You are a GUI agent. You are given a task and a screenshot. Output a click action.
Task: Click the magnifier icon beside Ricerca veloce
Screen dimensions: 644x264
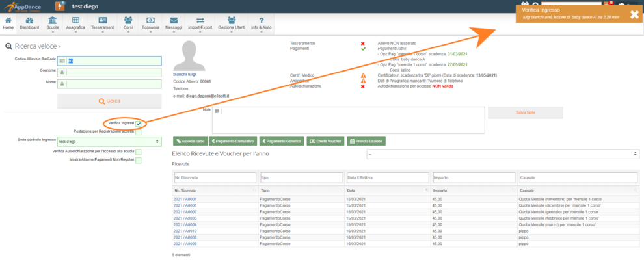(x=8, y=46)
